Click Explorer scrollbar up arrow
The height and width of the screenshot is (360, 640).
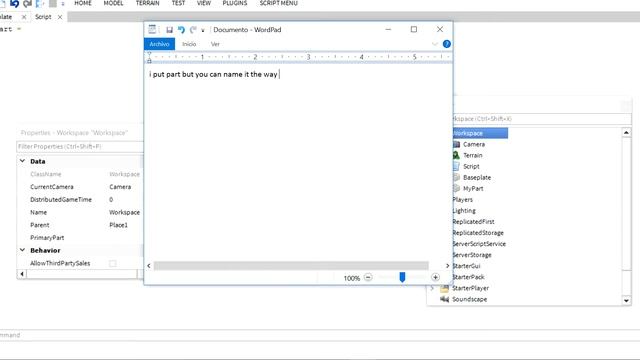(x=627, y=133)
